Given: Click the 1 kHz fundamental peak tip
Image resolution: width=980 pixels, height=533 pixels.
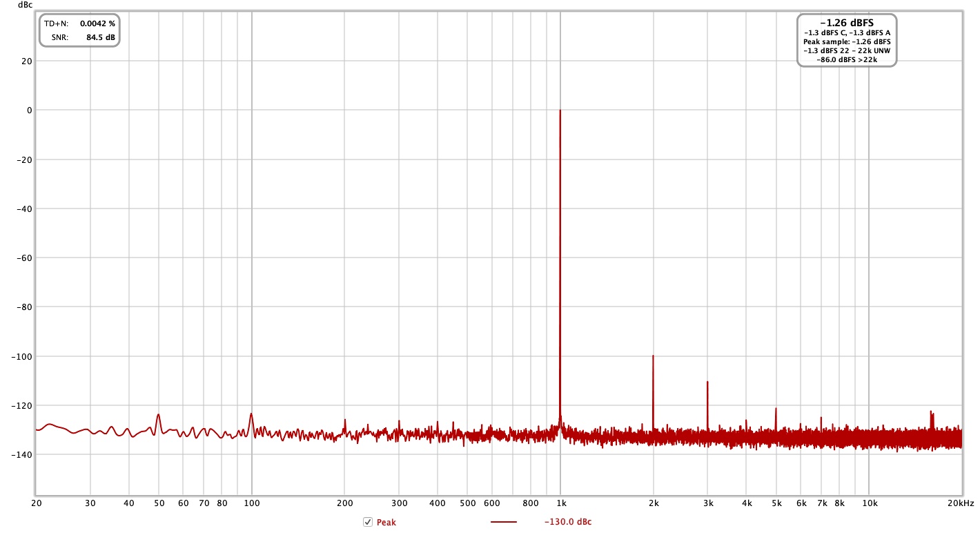Looking at the screenshot, I should click(560, 110).
